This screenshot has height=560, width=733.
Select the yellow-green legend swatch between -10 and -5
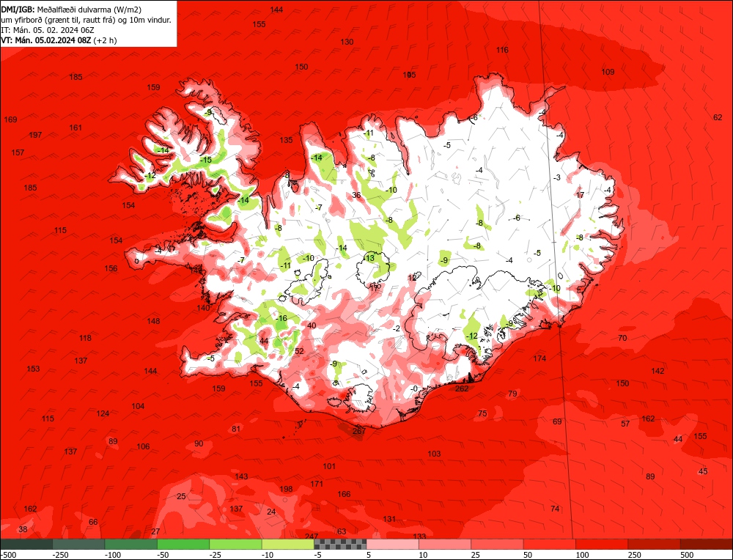pyautogui.click(x=288, y=544)
